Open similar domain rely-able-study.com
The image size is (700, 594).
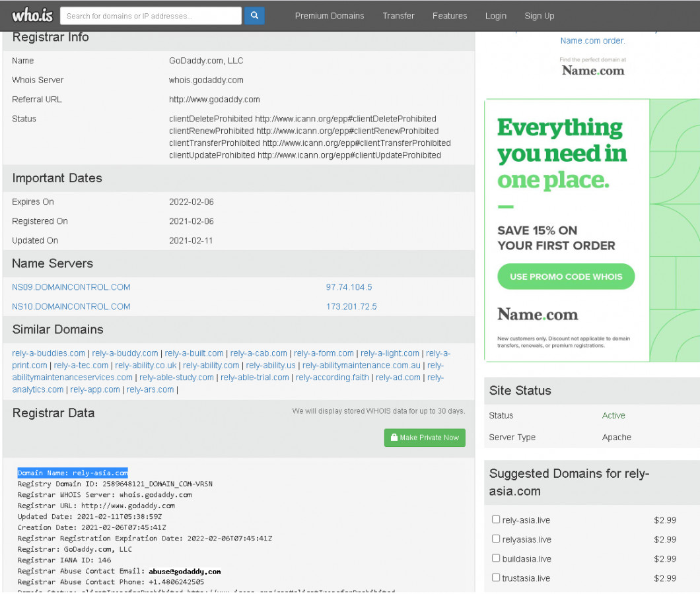click(x=176, y=377)
